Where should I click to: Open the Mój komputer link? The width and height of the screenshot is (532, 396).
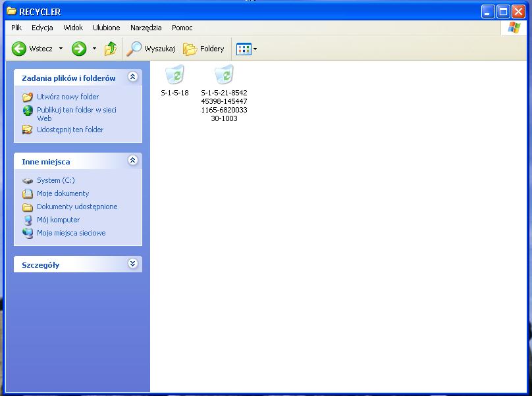click(x=59, y=220)
